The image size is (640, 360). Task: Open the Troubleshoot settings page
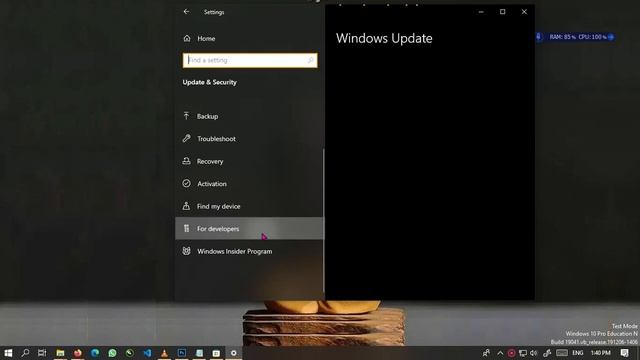pos(249,139)
